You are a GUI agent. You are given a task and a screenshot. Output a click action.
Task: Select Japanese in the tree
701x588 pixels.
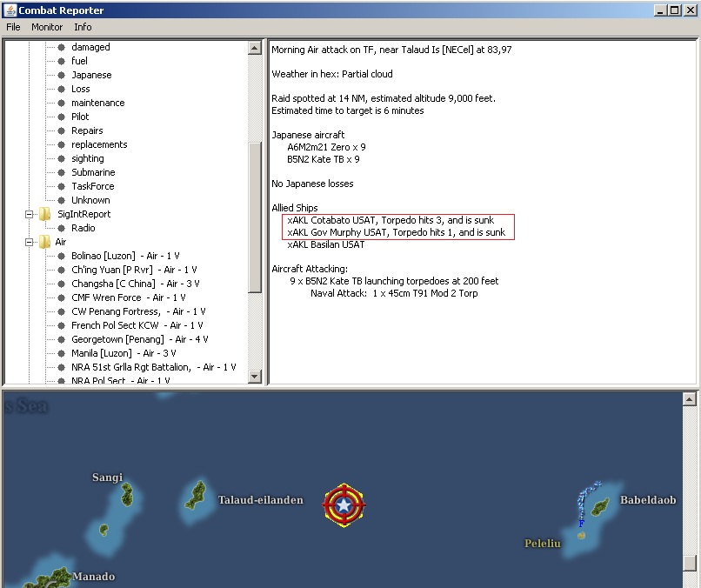(91, 75)
